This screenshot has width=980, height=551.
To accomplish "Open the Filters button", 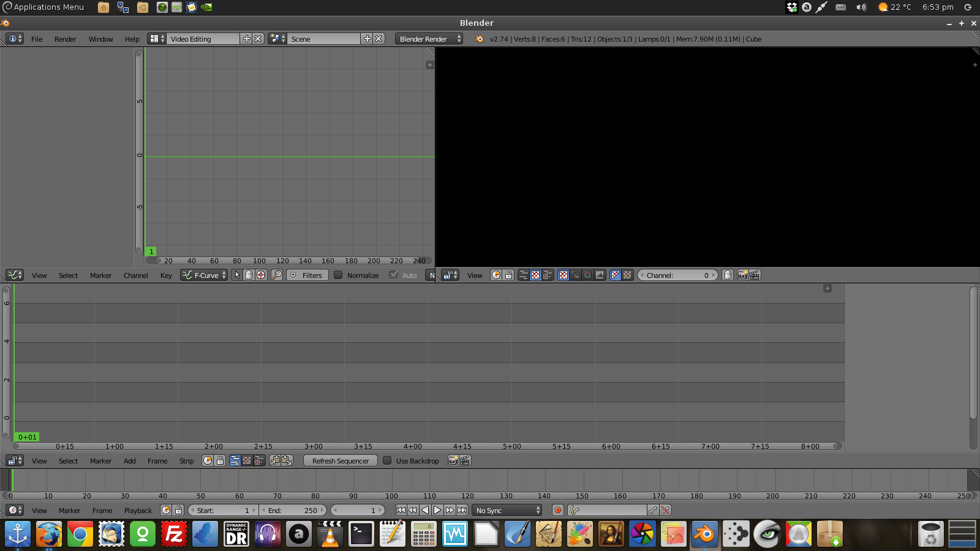I will coord(307,275).
